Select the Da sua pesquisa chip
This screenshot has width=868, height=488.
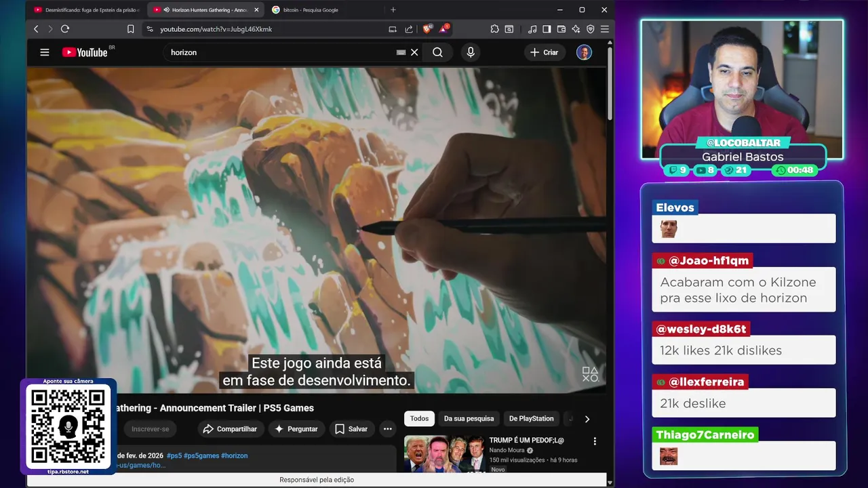pos(469,419)
